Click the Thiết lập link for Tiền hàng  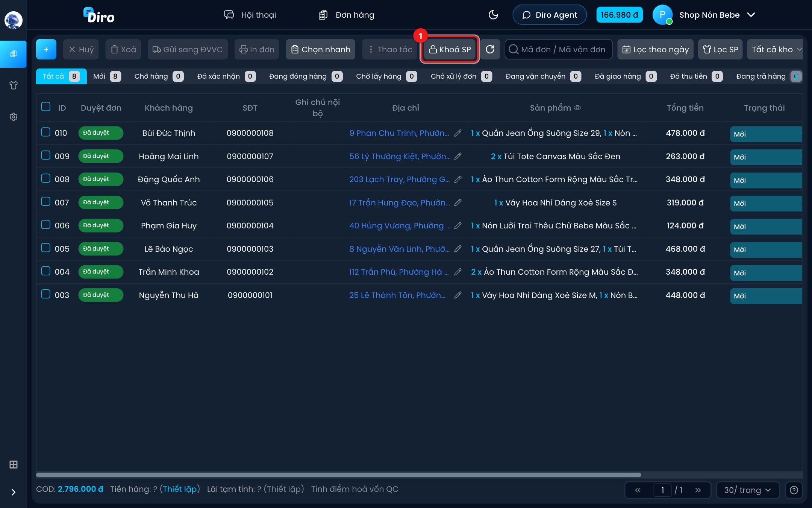(x=180, y=489)
